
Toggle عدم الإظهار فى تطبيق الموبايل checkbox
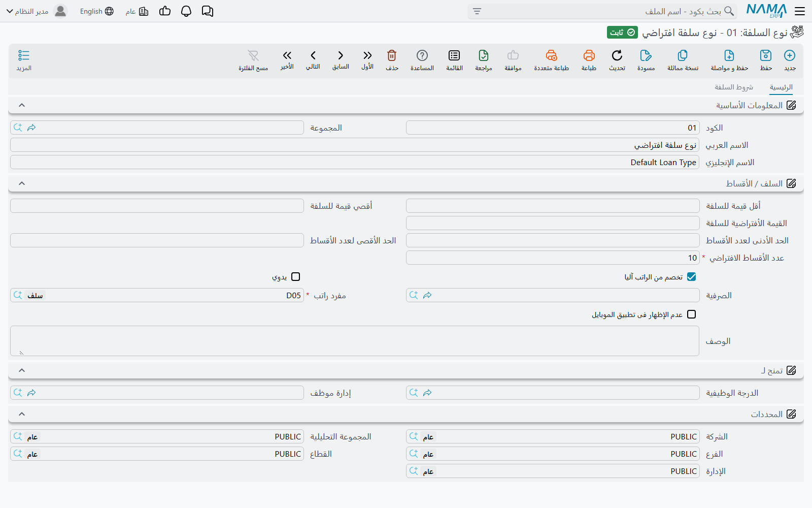pyautogui.click(x=691, y=314)
